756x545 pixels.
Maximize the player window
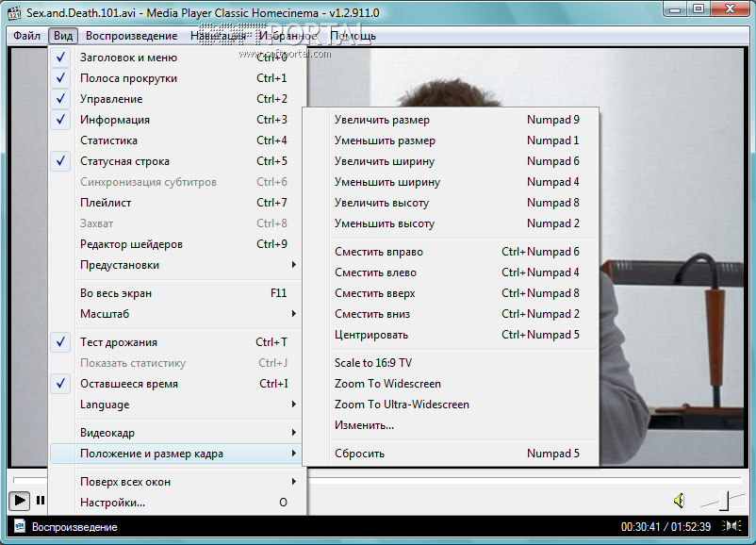(x=698, y=9)
